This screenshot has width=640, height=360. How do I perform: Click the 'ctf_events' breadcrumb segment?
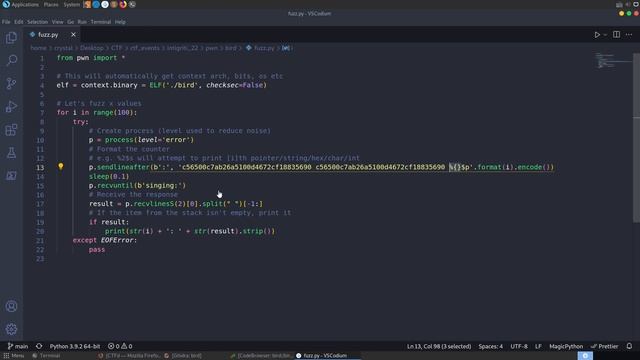tap(144, 48)
